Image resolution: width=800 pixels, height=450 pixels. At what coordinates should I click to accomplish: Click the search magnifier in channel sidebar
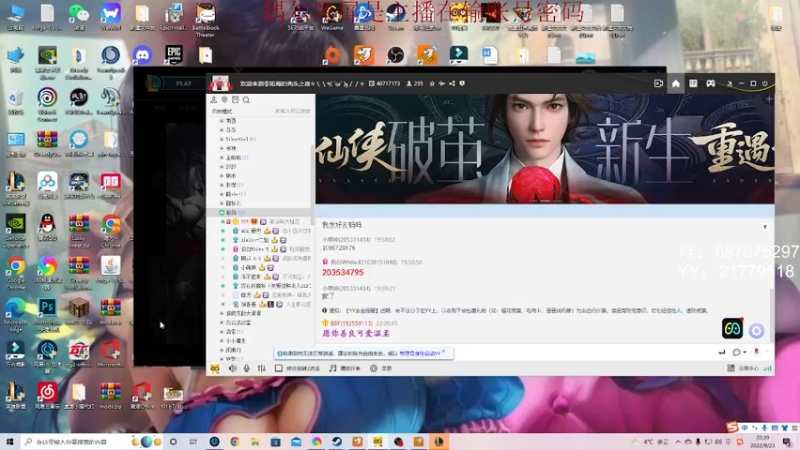click(246, 100)
